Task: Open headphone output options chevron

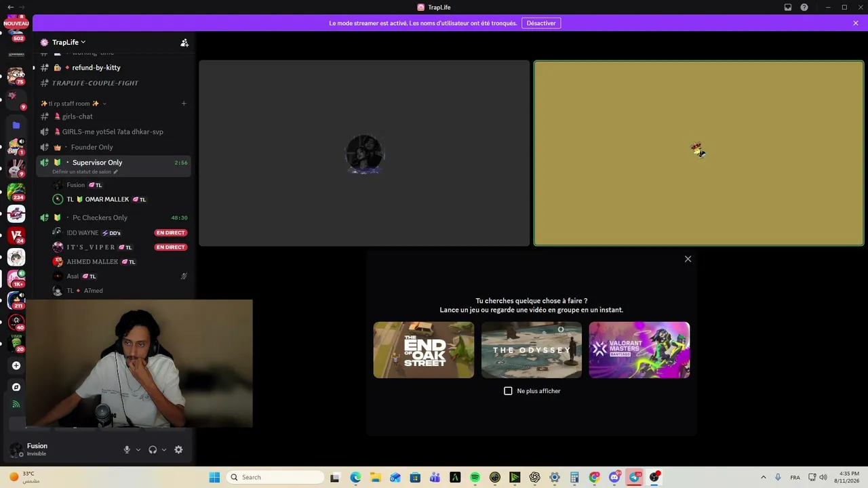Action: click(x=163, y=449)
